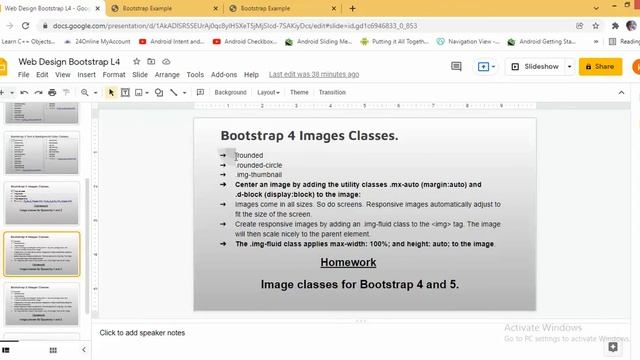
Task: Open the Arrange menu
Action: (167, 75)
